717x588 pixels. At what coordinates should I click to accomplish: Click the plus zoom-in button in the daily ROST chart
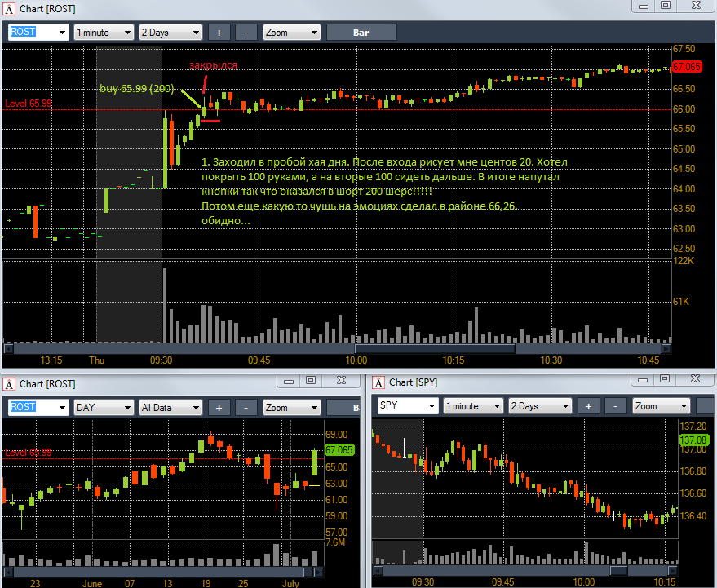(x=219, y=408)
